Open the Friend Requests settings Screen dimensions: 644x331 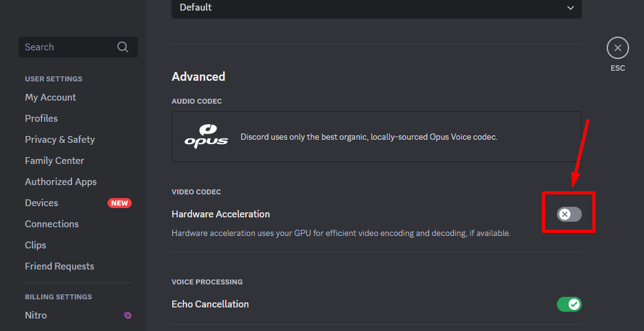coord(60,266)
